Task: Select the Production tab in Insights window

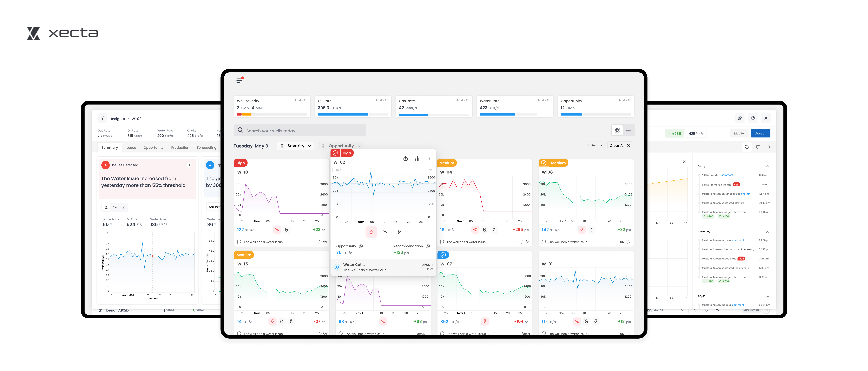Action: coord(180,148)
